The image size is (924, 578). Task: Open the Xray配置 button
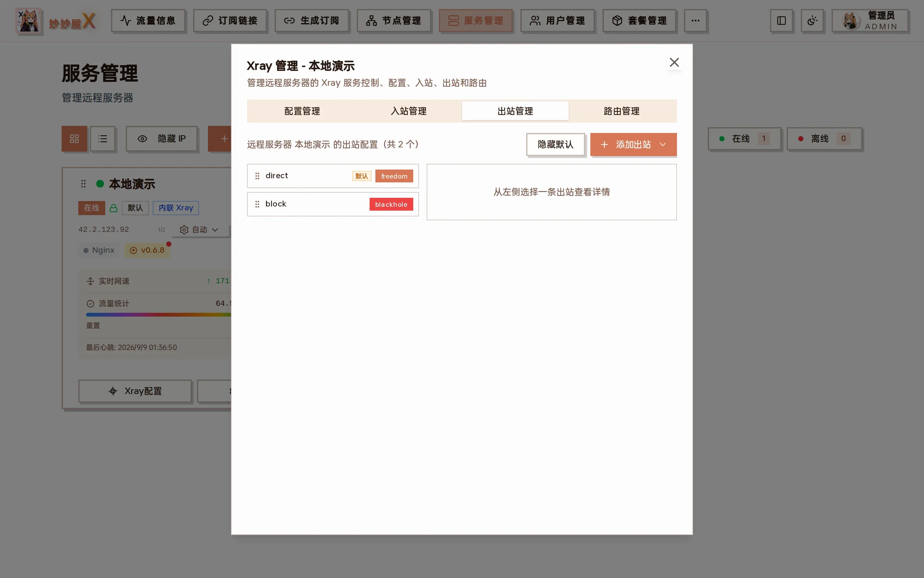click(x=135, y=391)
